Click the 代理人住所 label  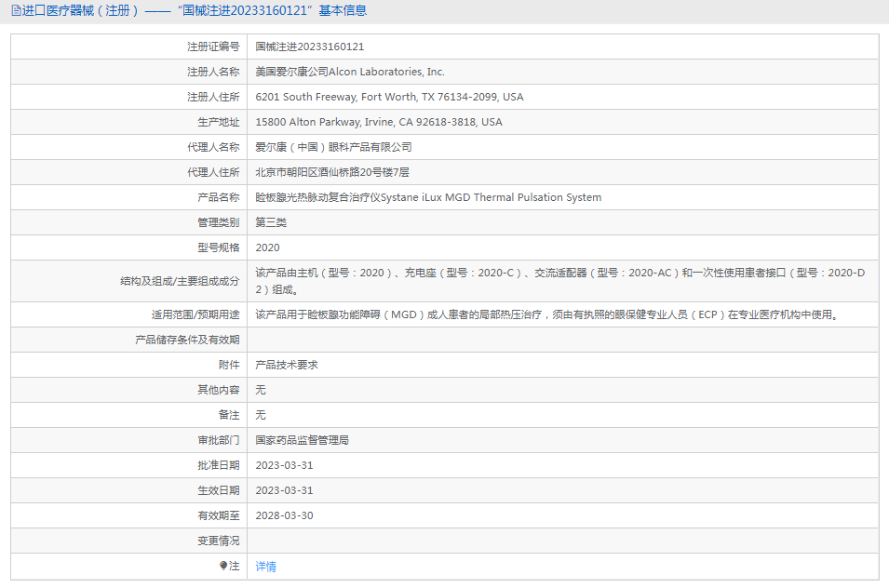pos(213,172)
